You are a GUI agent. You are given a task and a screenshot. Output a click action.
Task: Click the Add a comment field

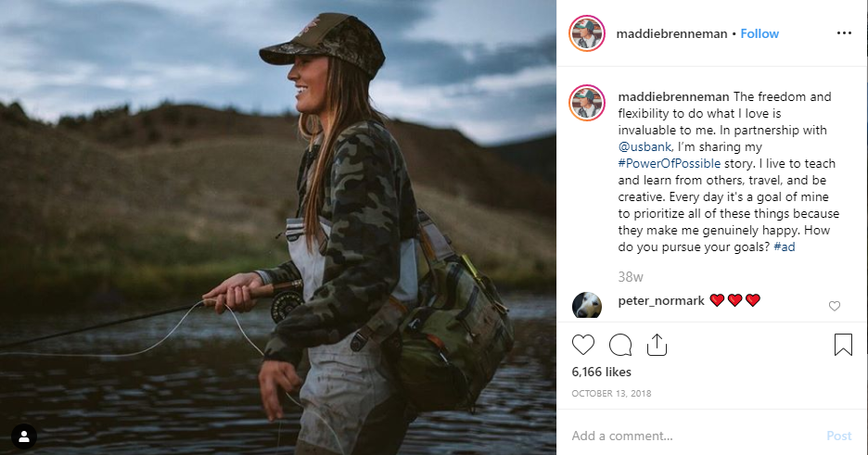coord(692,436)
